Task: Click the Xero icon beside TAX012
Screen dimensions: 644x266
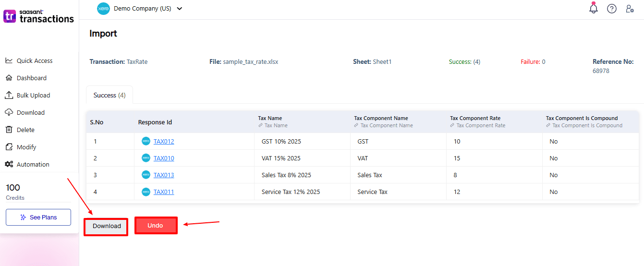Action: tap(146, 141)
